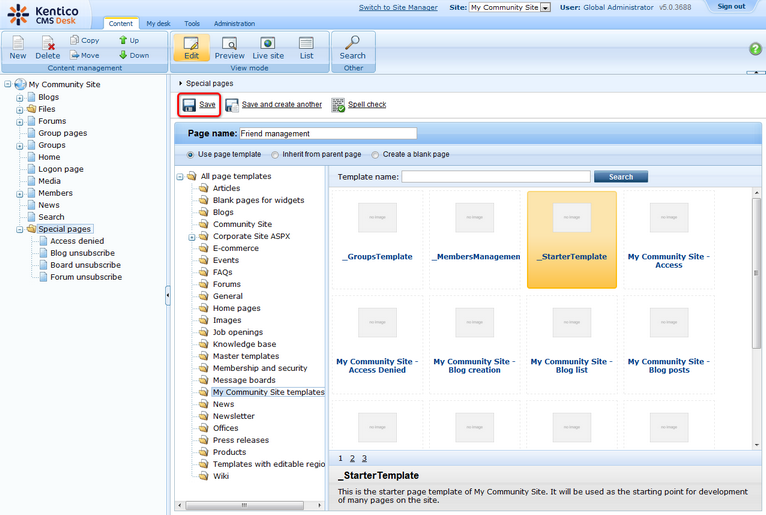
Task: Open the Tools tab
Action: tap(192, 23)
